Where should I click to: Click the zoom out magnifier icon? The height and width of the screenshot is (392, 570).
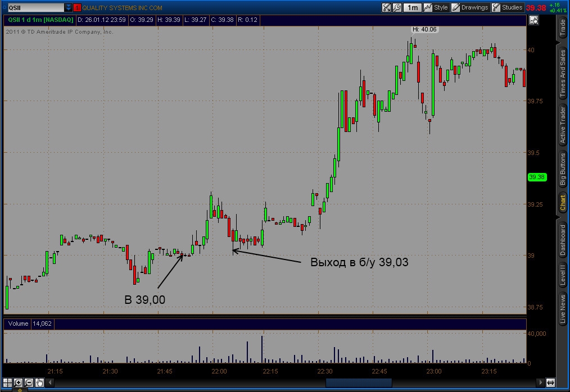point(29,382)
